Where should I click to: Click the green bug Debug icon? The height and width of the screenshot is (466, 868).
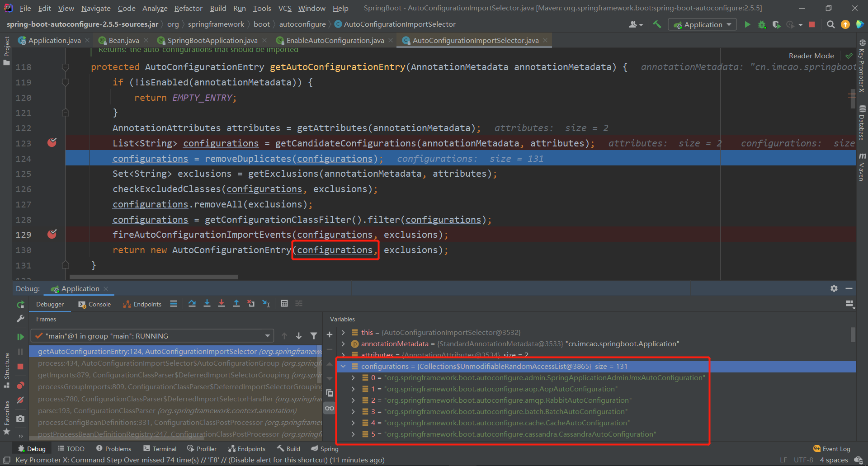pos(762,24)
